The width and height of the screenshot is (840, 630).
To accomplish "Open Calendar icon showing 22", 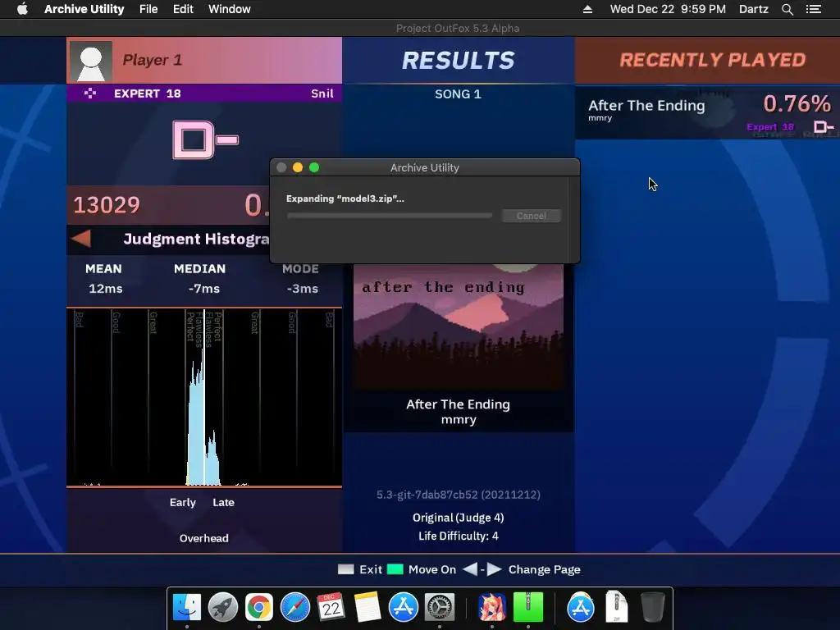I will (331, 607).
